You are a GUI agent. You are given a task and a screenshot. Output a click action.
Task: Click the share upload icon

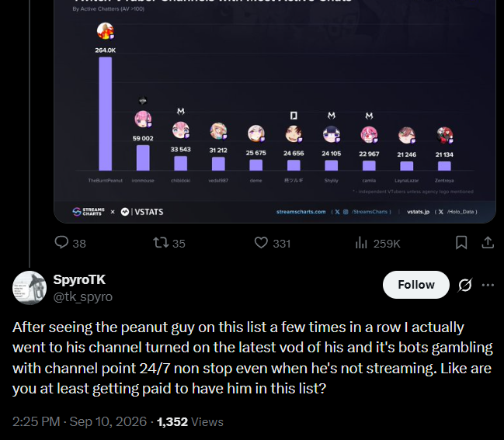pos(488,242)
